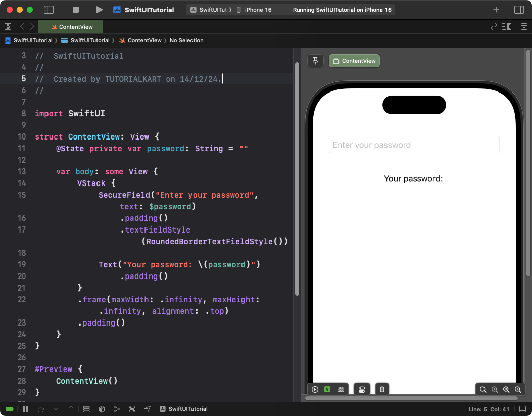Choose run destination iPhone 16

[254, 10]
